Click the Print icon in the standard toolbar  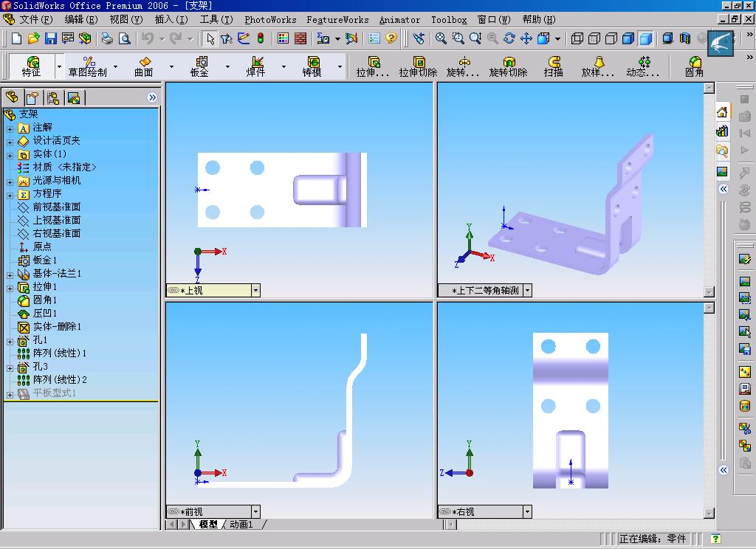(x=107, y=38)
